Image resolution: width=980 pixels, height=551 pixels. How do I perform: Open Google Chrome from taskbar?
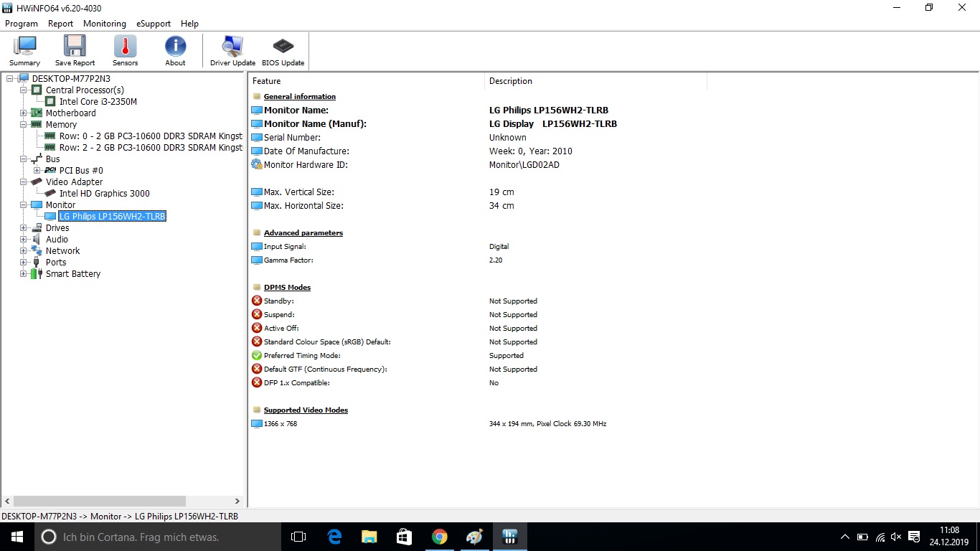(x=439, y=537)
